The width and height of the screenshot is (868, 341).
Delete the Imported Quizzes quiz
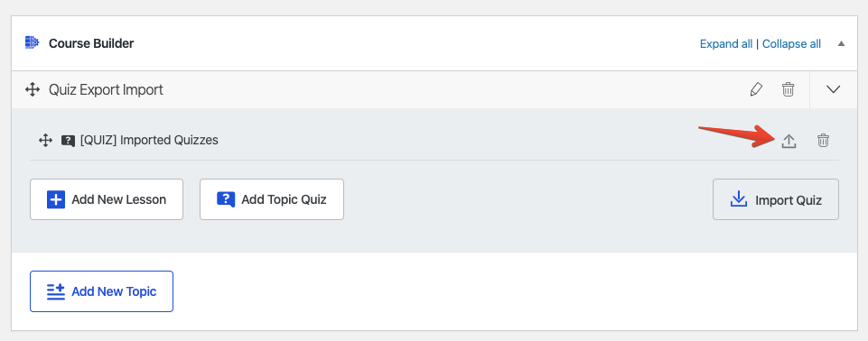point(823,141)
